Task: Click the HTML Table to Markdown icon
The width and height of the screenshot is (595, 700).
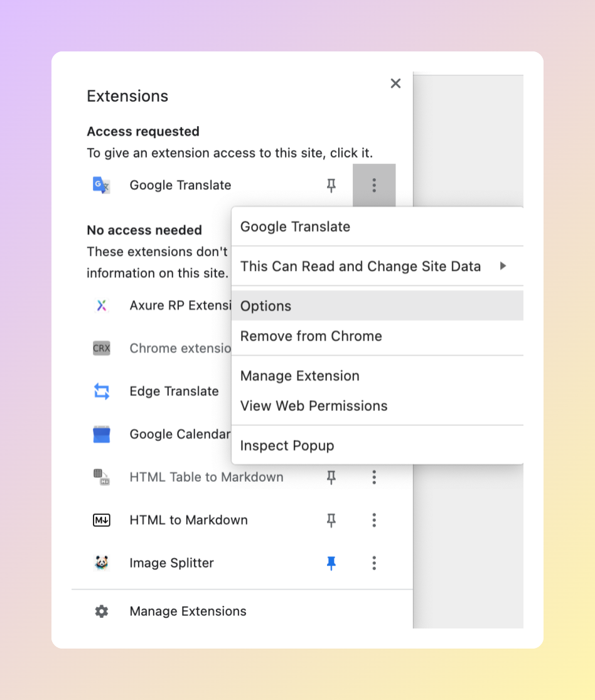Action: pyautogui.click(x=102, y=477)
